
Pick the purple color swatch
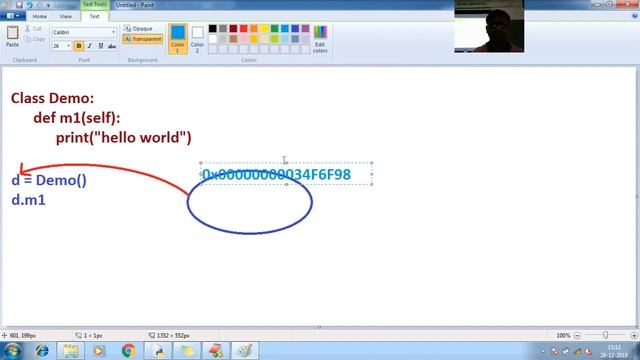click(305, 29)
